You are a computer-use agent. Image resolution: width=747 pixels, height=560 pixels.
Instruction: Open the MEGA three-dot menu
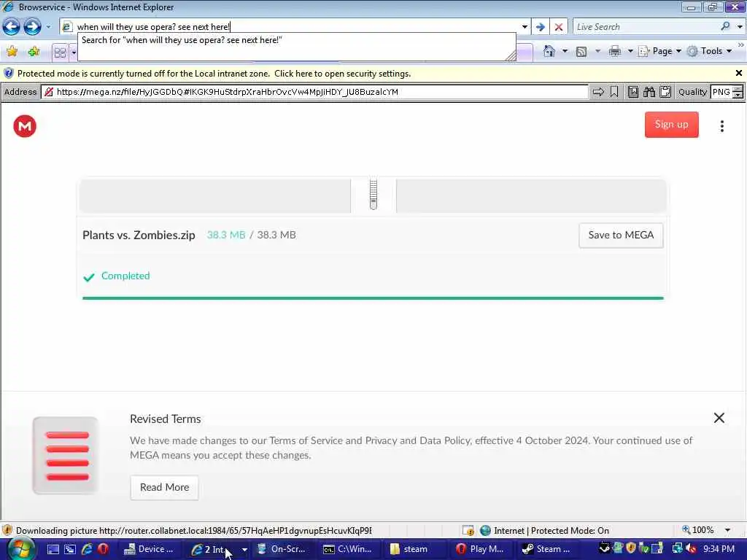coord(721,125)
